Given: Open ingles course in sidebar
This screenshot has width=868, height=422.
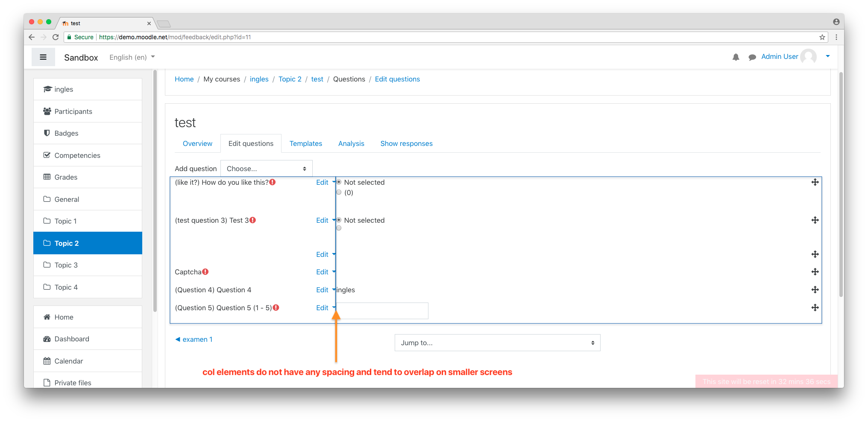Looking at the screenshot, I should pos(88,89).
